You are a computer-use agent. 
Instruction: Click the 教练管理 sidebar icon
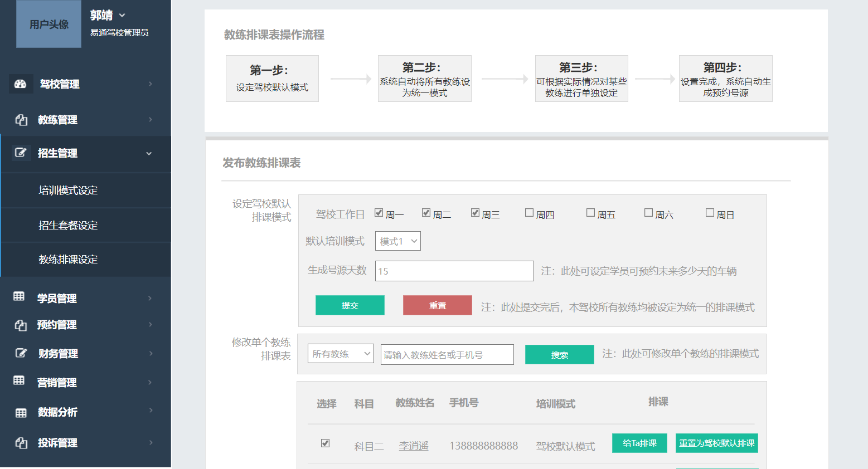click(x=21, y=120)
